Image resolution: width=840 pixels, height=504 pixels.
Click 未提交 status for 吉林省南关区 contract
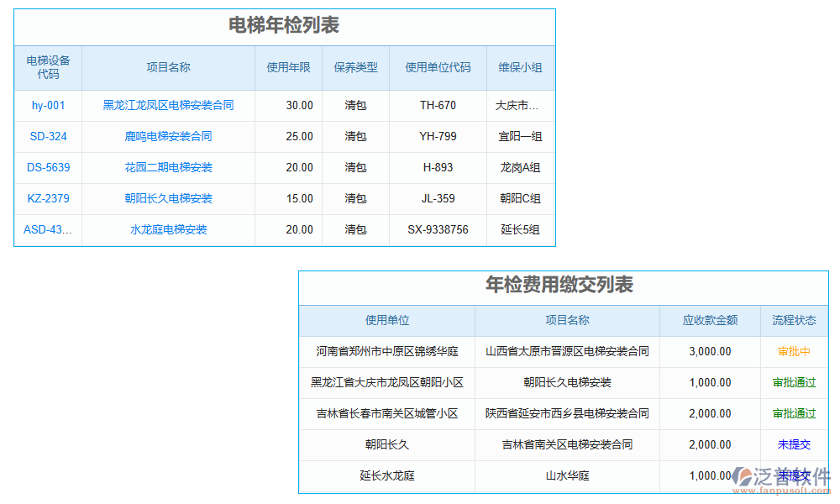(794, 444)
